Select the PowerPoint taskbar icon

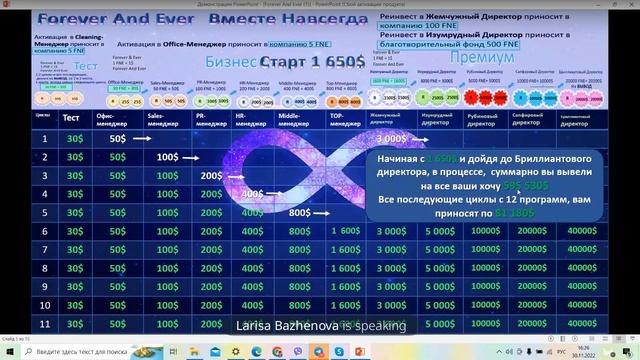pyautogui.click(x=360, y=351)
